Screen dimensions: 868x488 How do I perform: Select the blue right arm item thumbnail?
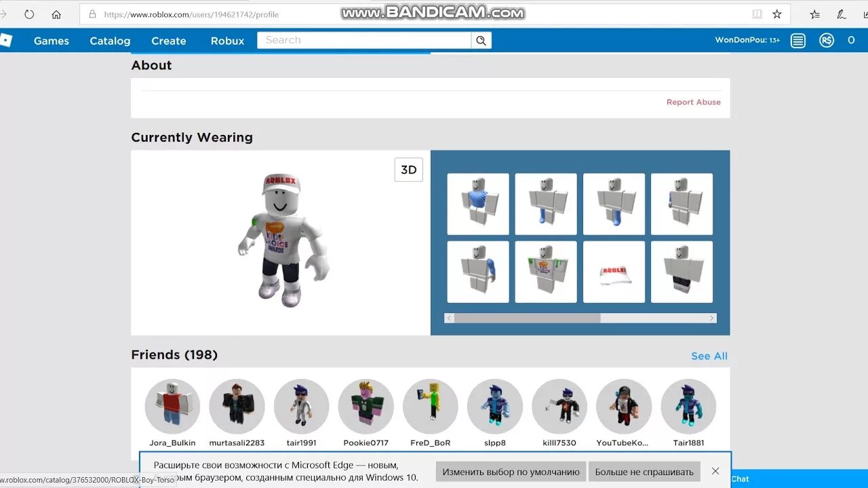coord(682,204)
